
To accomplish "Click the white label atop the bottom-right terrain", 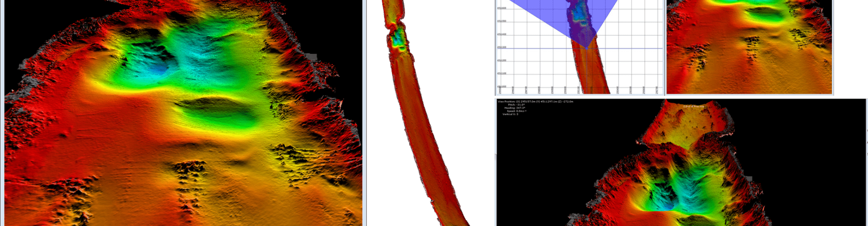I will [694, 106].
